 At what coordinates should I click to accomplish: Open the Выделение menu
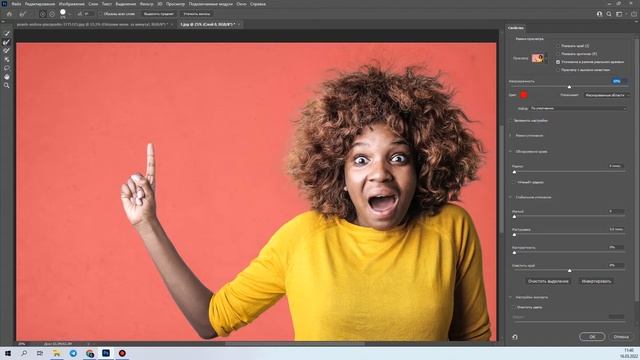126,4
